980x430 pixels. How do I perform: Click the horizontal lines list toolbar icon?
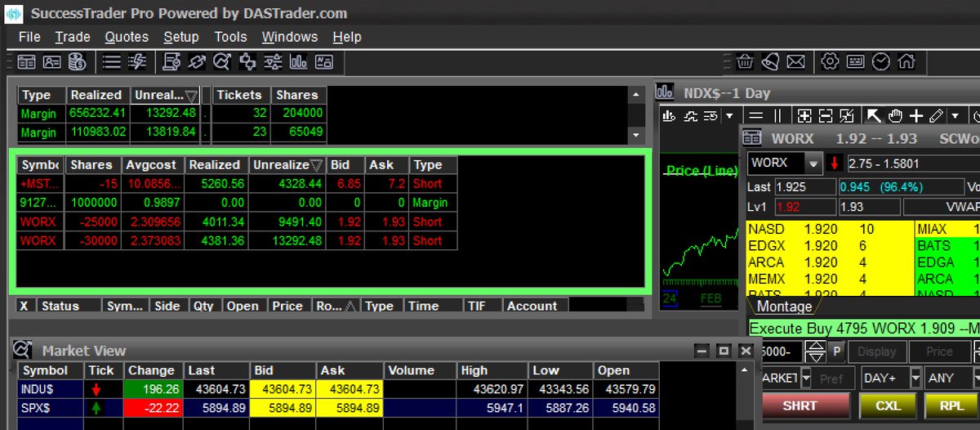[x=112, y=61]
